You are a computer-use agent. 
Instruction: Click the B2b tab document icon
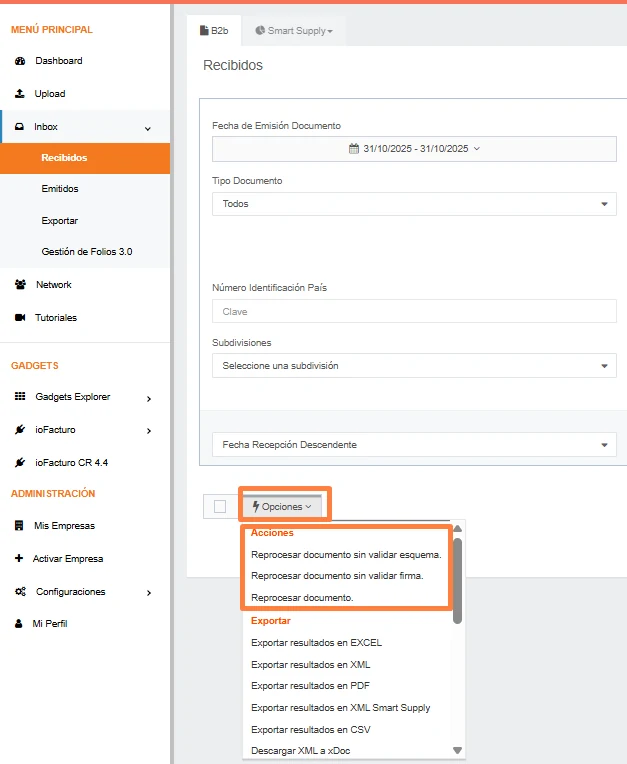(x=205, y=30)
